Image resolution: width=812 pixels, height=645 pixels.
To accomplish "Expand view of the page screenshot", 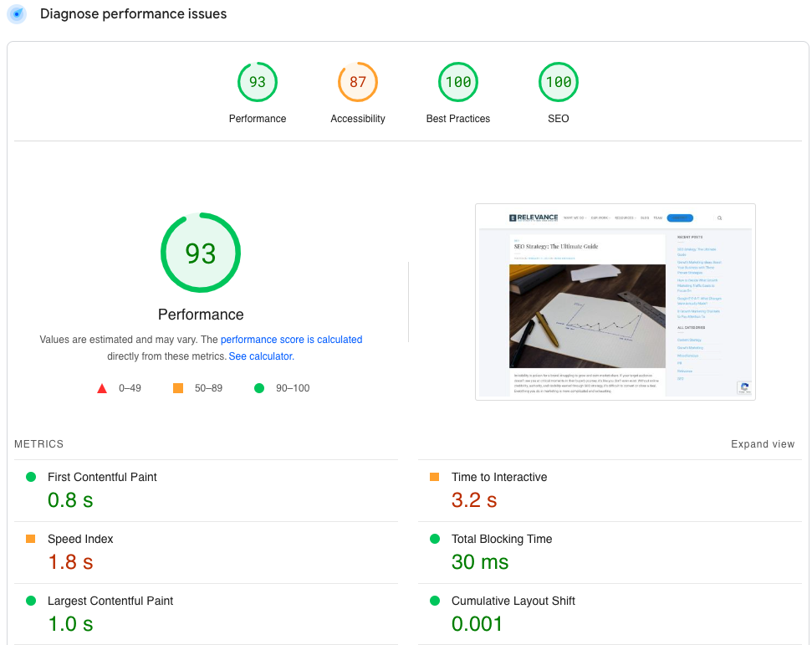I will (762, 444).
